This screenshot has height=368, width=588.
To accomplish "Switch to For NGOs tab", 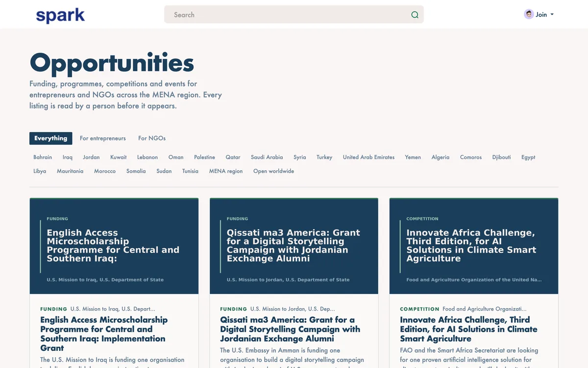I will click(x=152, y=138).
